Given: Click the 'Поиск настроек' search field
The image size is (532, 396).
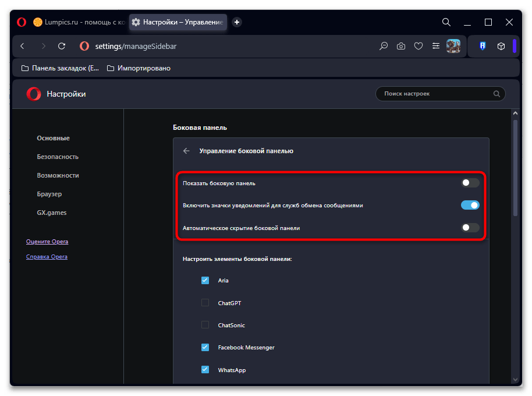Looking at the screenshot, I should pos(437,94).
